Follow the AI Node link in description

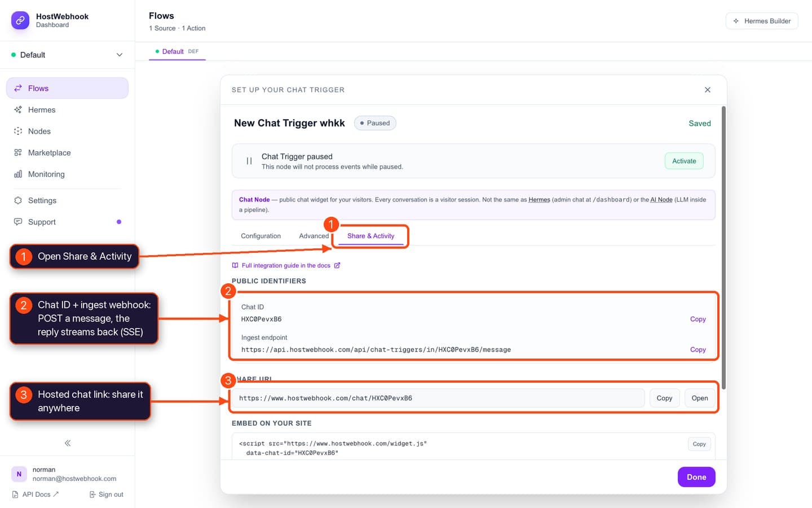[x=661, y=200]
